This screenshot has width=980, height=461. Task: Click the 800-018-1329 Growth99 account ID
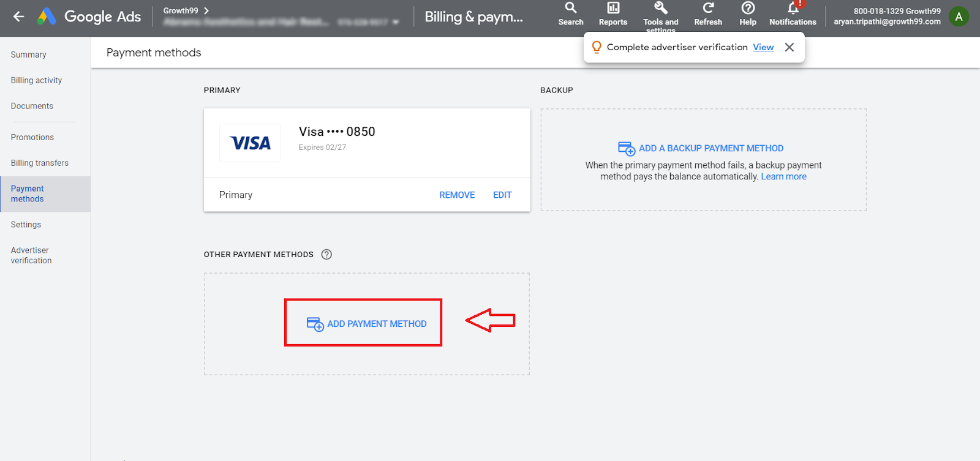(897, 11)
